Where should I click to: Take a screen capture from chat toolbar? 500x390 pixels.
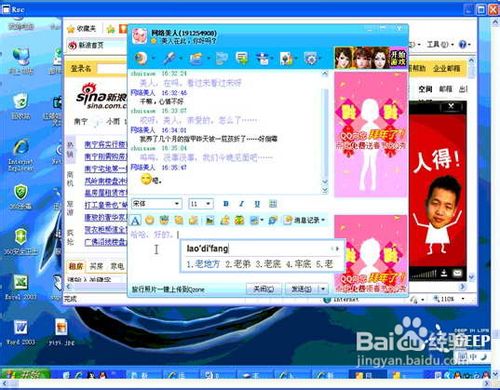[x=254, y=220]
